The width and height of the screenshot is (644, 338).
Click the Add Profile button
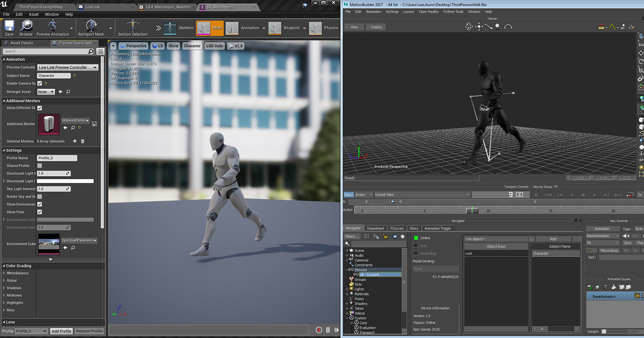click(x=61, y=331)
